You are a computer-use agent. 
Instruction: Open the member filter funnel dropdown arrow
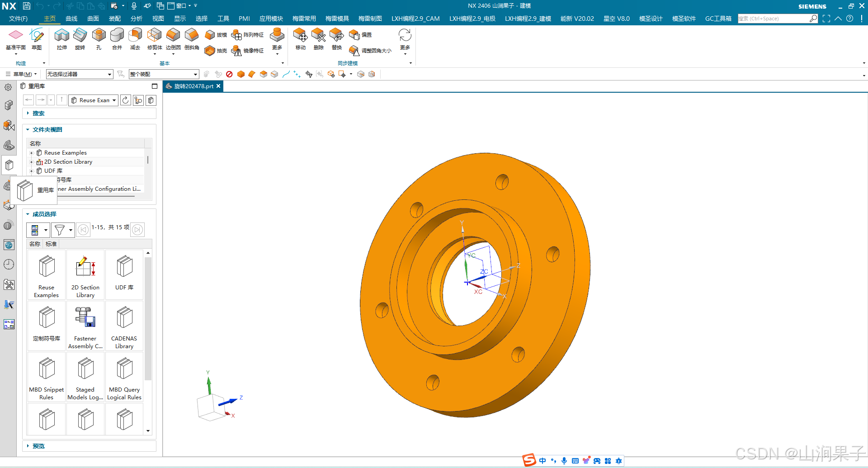[71, 230]
